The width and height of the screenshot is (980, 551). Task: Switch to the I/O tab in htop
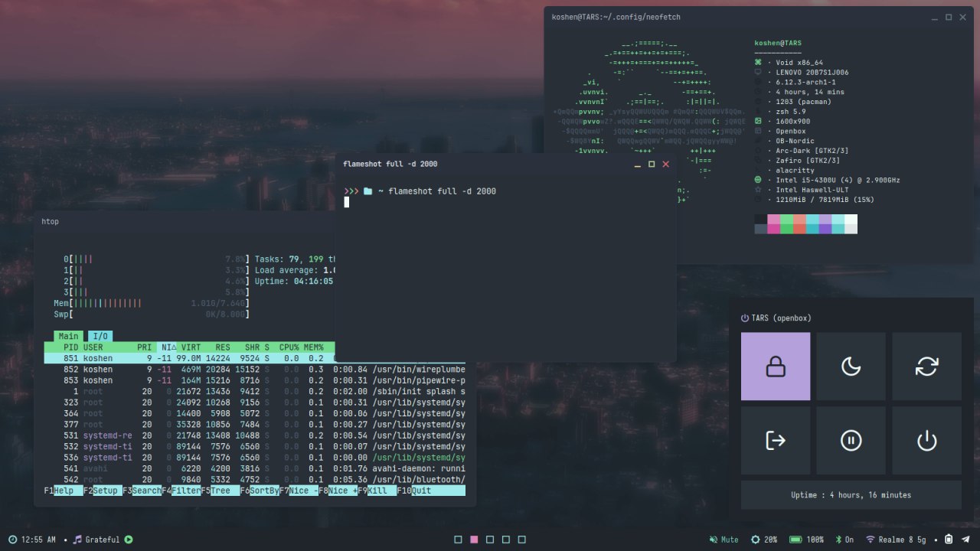(100, 335)
